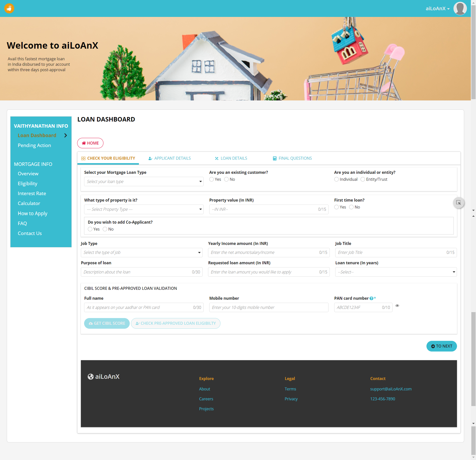Image resolution: width=476 pixels, height=460 pixels.
Task: Open Pending Action in sidebar
Action: pos(34,145)
